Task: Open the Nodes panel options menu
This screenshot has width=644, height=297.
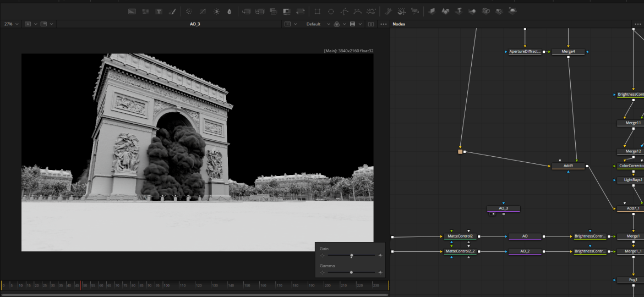Action: (x=637, y=24)
